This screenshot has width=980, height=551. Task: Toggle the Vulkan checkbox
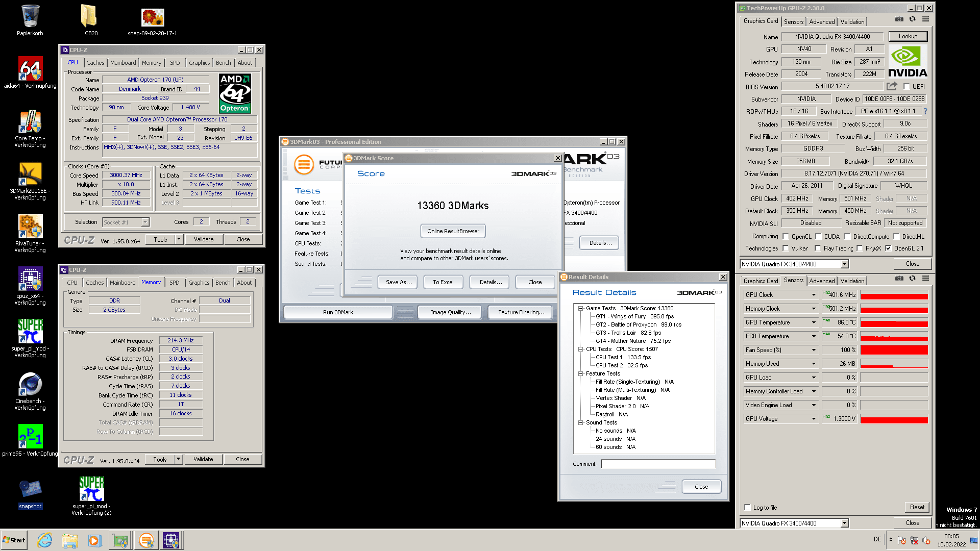click(786, 248)
